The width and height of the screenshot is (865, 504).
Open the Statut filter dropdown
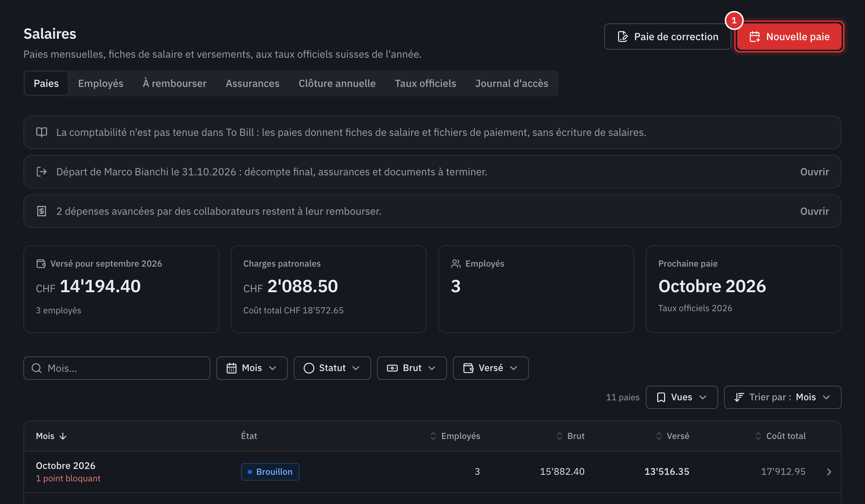coord(332,368)
